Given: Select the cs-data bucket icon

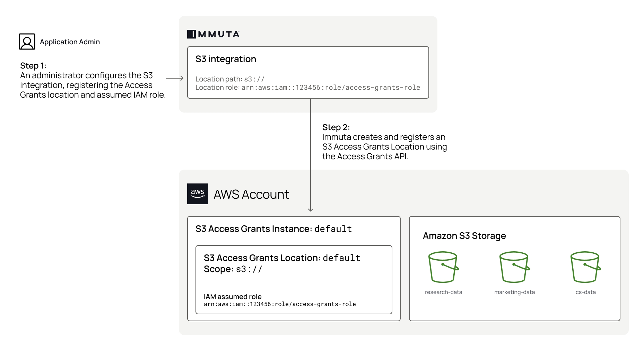Looking at the screenshot, I should (x=585, y=267).
